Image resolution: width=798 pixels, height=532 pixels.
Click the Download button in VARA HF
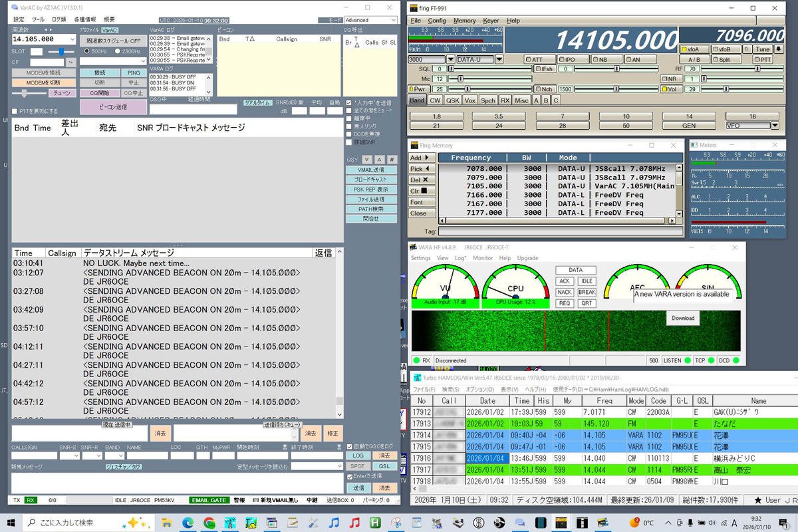click(683, 318)
